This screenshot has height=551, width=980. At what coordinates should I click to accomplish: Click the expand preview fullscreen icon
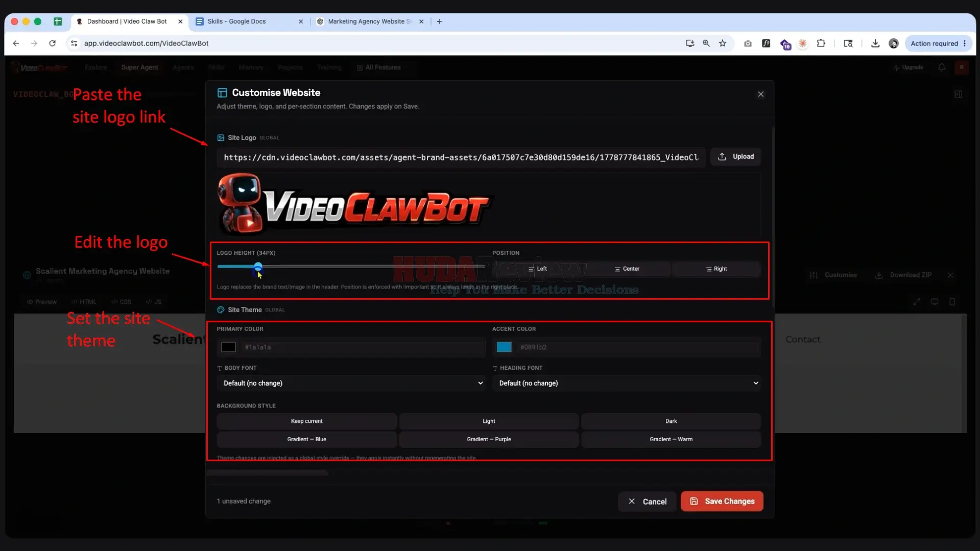[917, 302]
